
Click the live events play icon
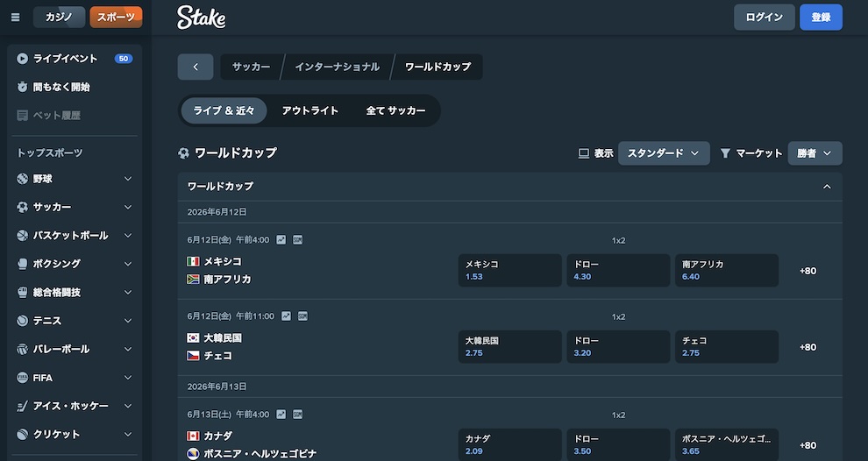coord(22,58)
